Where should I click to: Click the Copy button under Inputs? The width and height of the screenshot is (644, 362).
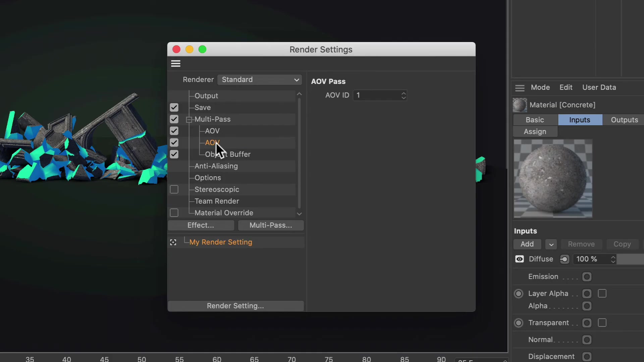(622, 244)
